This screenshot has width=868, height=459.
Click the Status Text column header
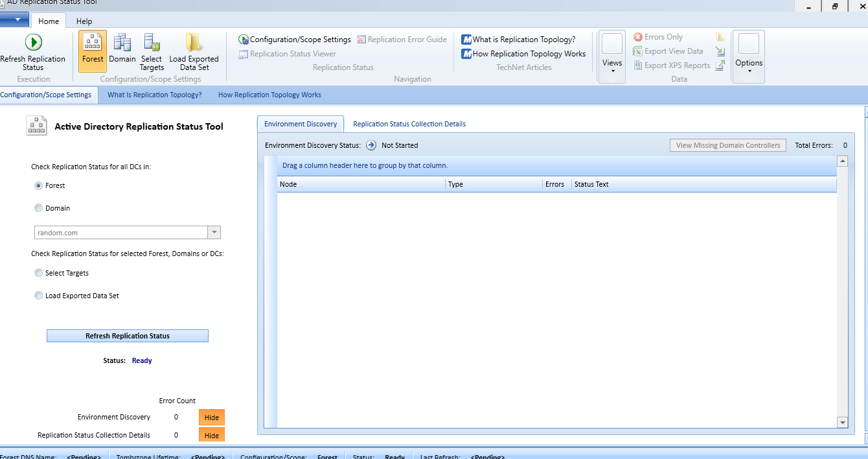tap(704, 184)
